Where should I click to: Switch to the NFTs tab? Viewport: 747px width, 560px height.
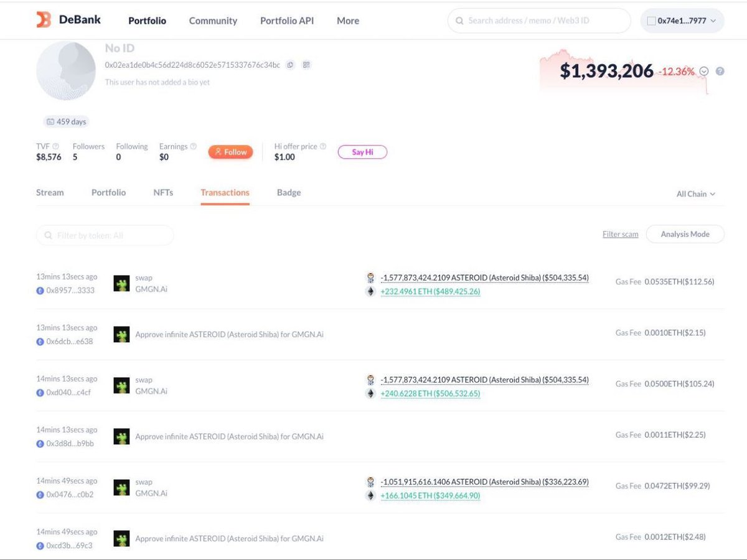[163, 192]
